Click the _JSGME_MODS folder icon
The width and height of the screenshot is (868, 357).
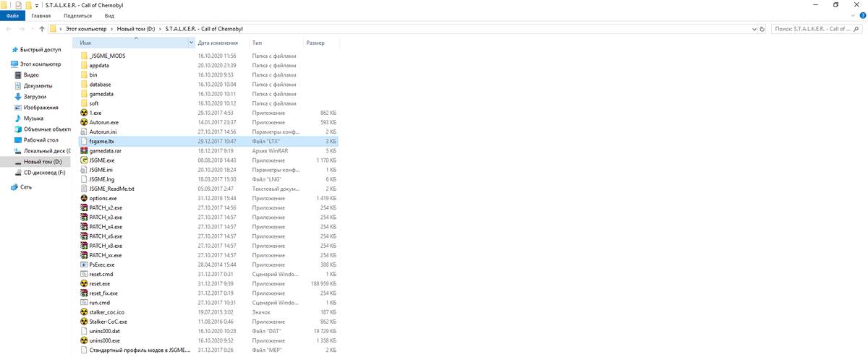pyautogui.click(x=84, y=56)
